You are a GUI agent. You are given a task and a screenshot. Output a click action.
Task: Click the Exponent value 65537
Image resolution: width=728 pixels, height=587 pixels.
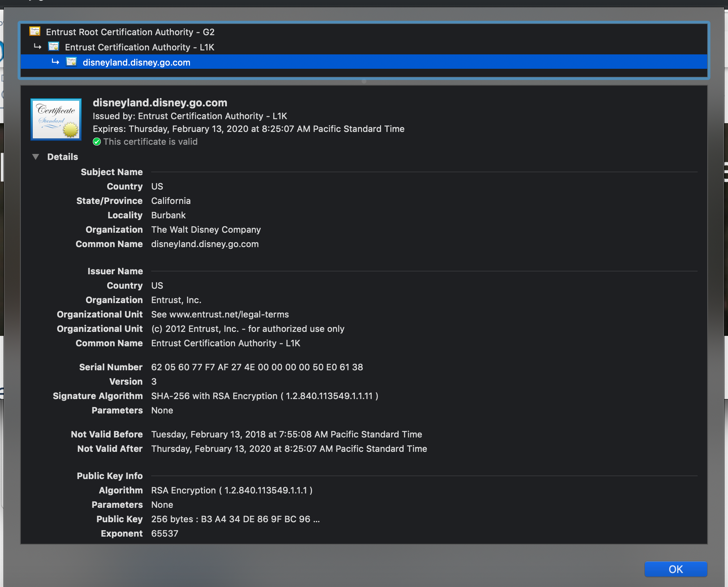(165, 533)
